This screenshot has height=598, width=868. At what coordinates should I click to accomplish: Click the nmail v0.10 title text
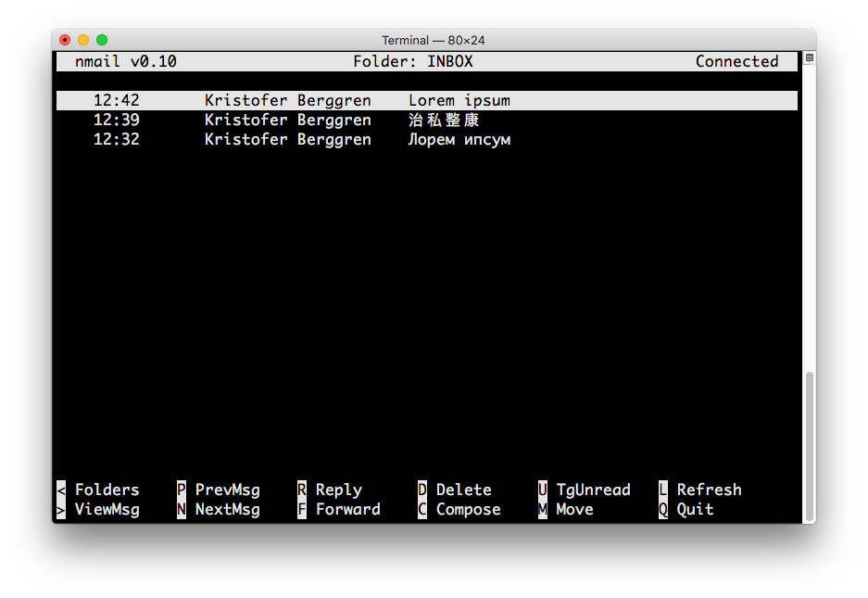pyautogui.click(x=126, y=61)
